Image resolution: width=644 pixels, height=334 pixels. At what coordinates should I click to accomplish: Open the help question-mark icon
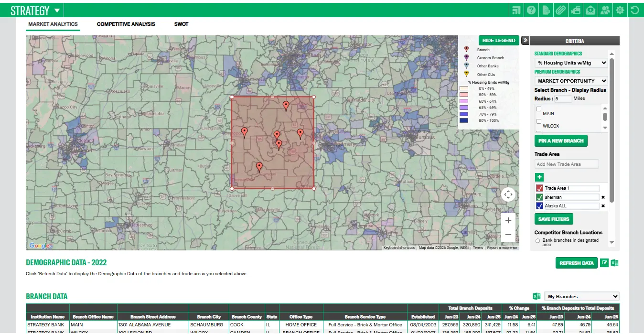click(531, 10)
